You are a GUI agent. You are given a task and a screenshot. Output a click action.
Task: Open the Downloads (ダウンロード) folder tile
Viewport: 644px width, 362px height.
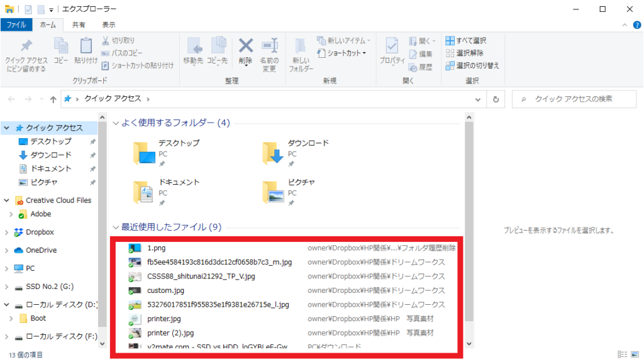click(296, 153)
